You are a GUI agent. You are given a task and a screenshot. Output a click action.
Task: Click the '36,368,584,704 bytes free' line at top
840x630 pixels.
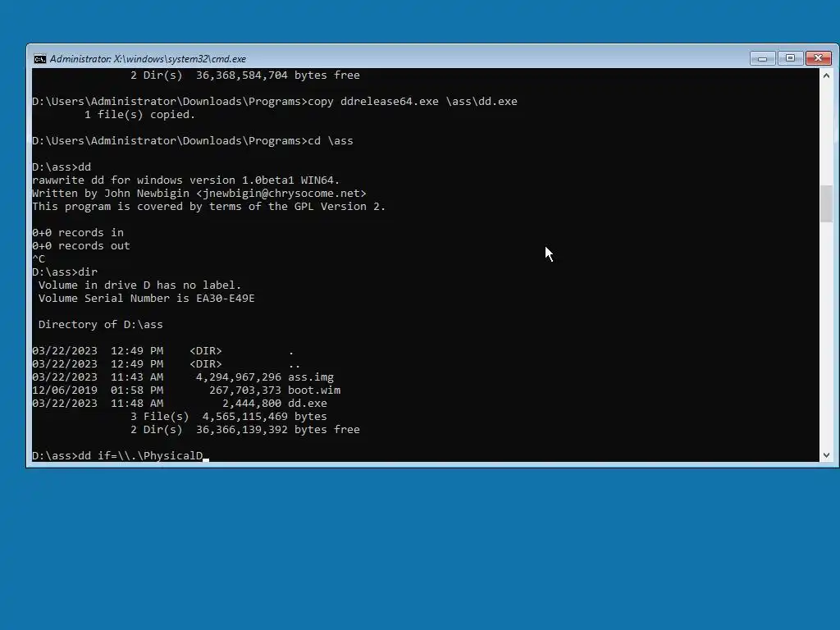click(277, 75)
